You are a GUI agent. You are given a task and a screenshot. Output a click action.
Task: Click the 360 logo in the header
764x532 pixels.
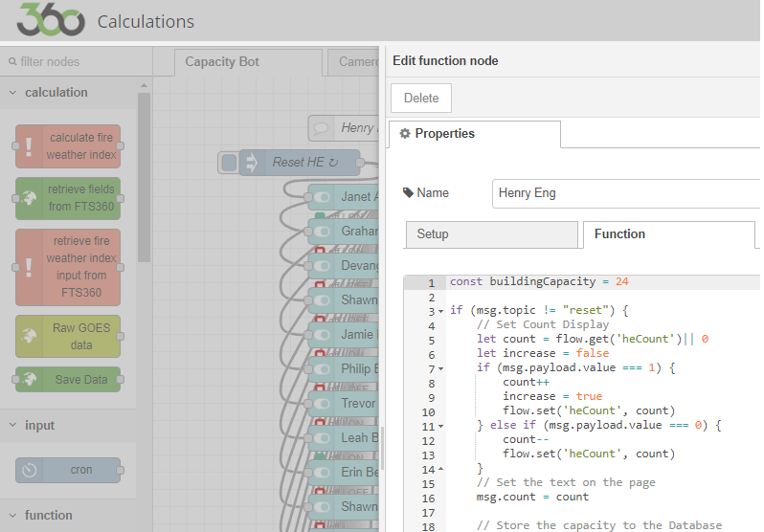pos(50,20)
